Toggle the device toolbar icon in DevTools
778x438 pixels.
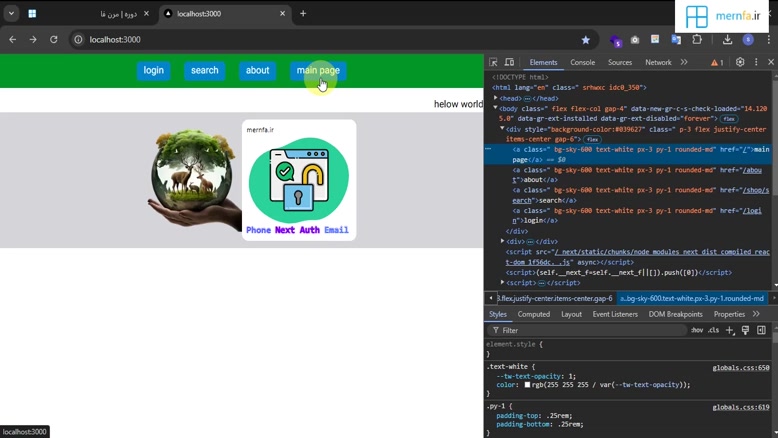[509, 62]
